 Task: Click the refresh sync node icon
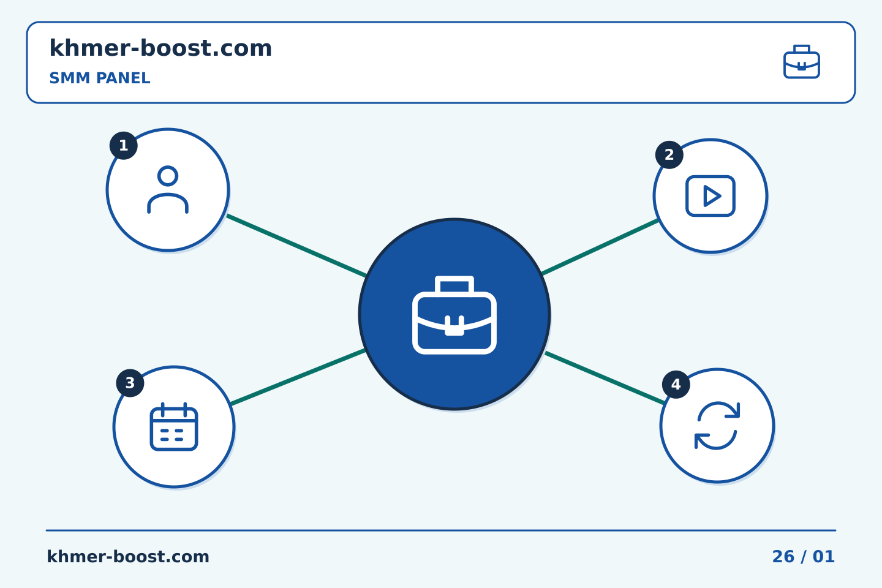coord(717,426)
